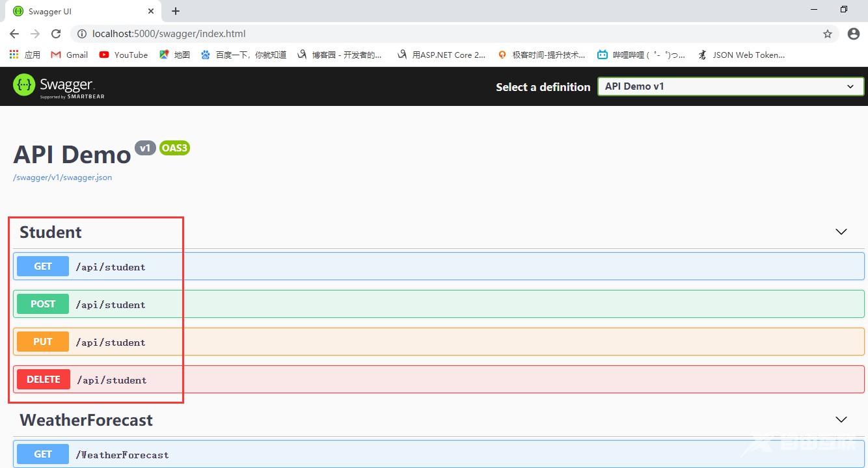868x468 pixels.
Task: Open the /swagger/v1/swagger.json link
Action: [62, 177]
